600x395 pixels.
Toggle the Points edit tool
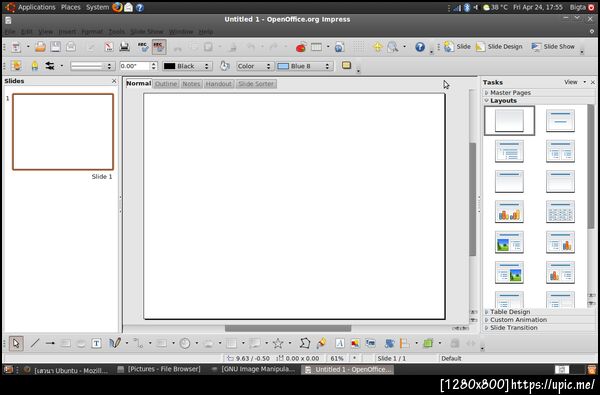click(x=305, y=343)
